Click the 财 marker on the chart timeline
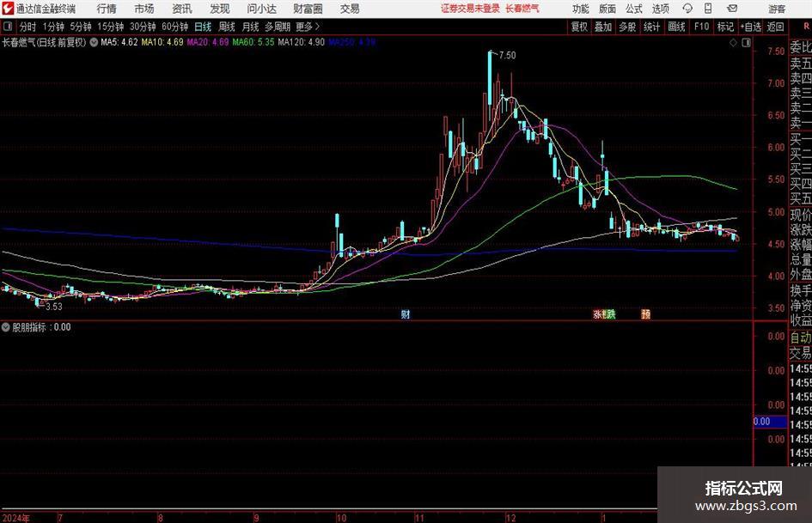Screen dimensions: 812x523 pyautogui.click(x=406, y=313)
